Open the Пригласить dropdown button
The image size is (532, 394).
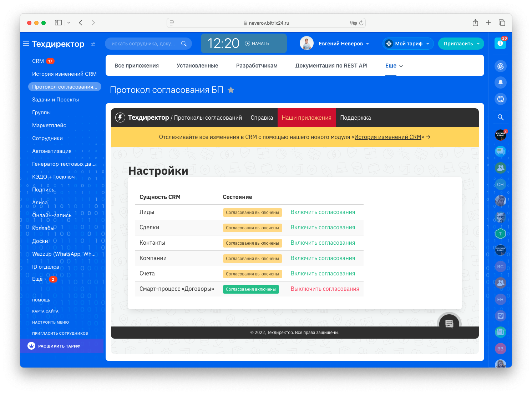pyautogui.click(x=461, y=44)
